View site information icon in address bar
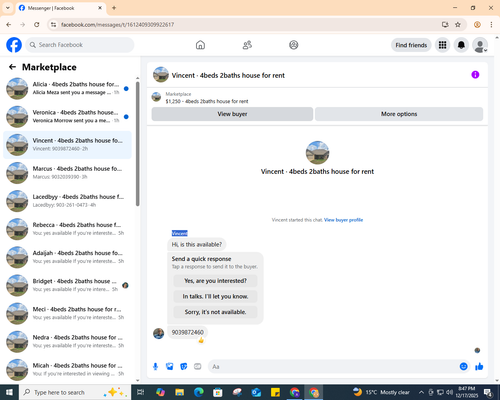This screenshot has width=500, height=400. (53, 25)
